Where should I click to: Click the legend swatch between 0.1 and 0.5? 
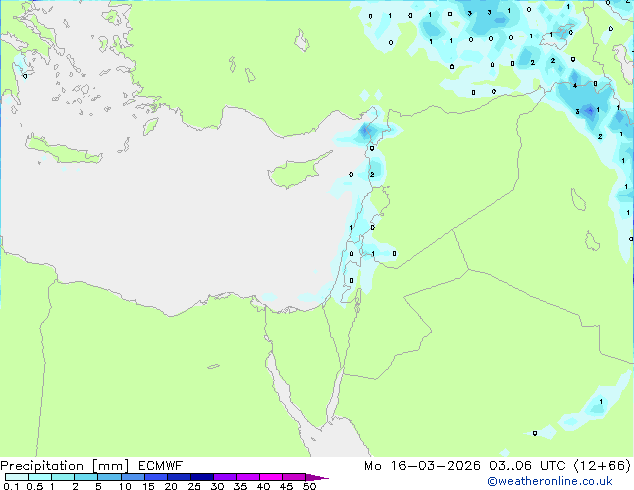coord(17,477)
